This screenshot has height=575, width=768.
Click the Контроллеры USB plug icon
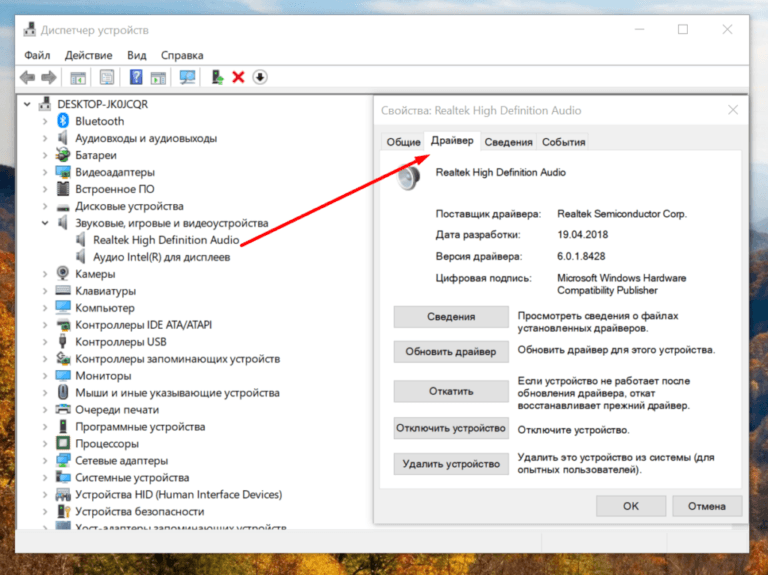(x=63, y=341)
